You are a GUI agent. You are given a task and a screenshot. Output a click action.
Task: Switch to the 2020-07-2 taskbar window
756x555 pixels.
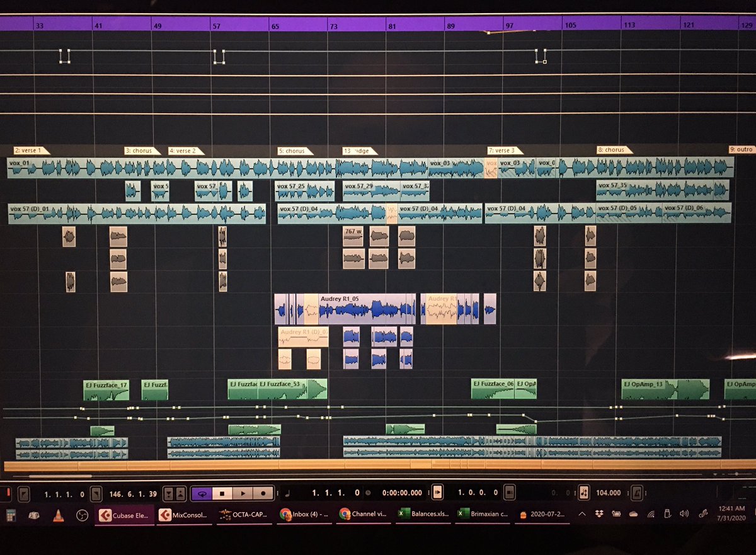coord(542,514)
